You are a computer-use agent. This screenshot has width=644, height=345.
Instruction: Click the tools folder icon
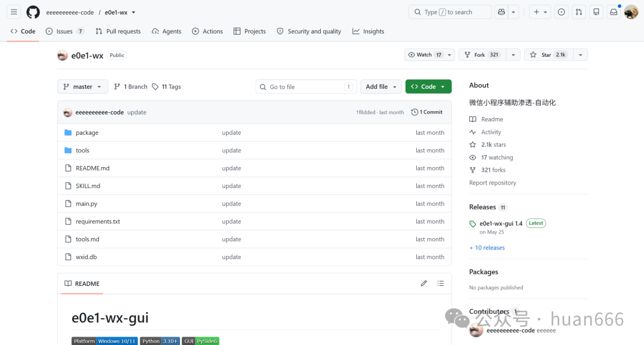[x=68, y=150]
